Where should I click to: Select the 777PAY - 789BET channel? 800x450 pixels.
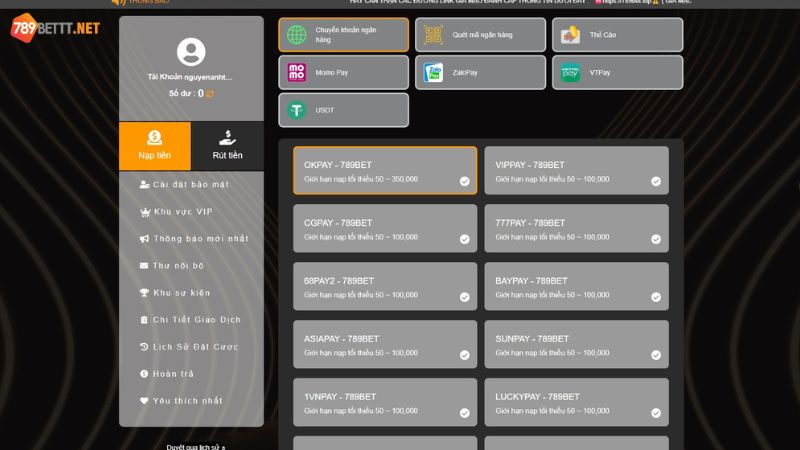pos(577,229)
